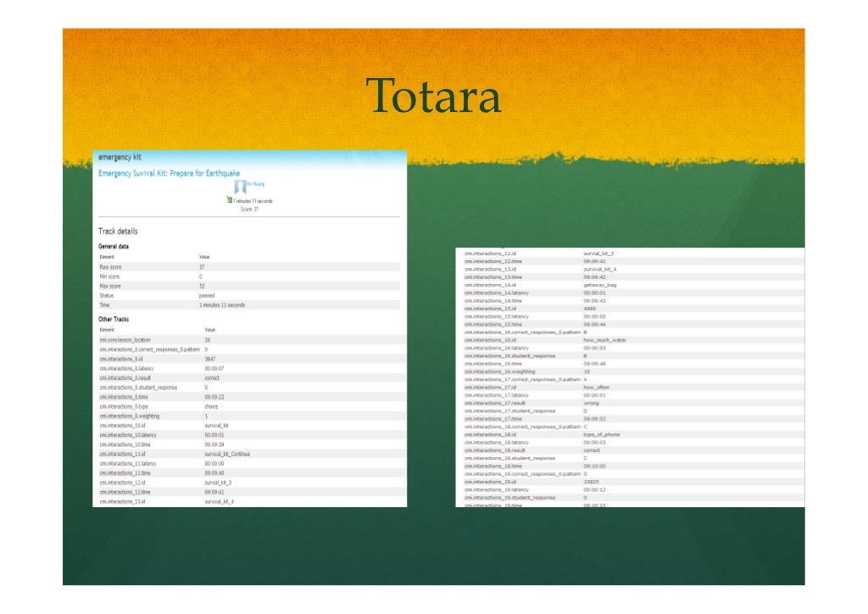This screenshot has width=868, height=614.
Task: Click the 'cmi.interactions_14.latency' label
Action: tap(497, 293)
